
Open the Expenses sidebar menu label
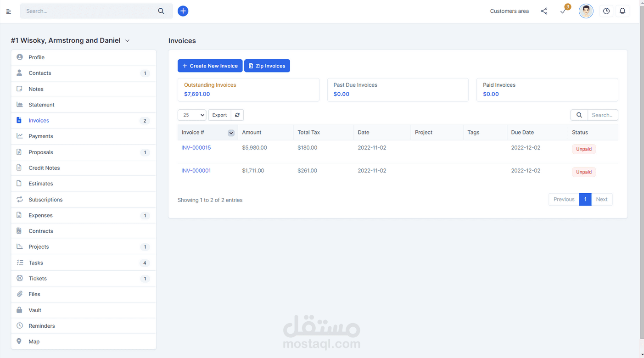[40, 215]
